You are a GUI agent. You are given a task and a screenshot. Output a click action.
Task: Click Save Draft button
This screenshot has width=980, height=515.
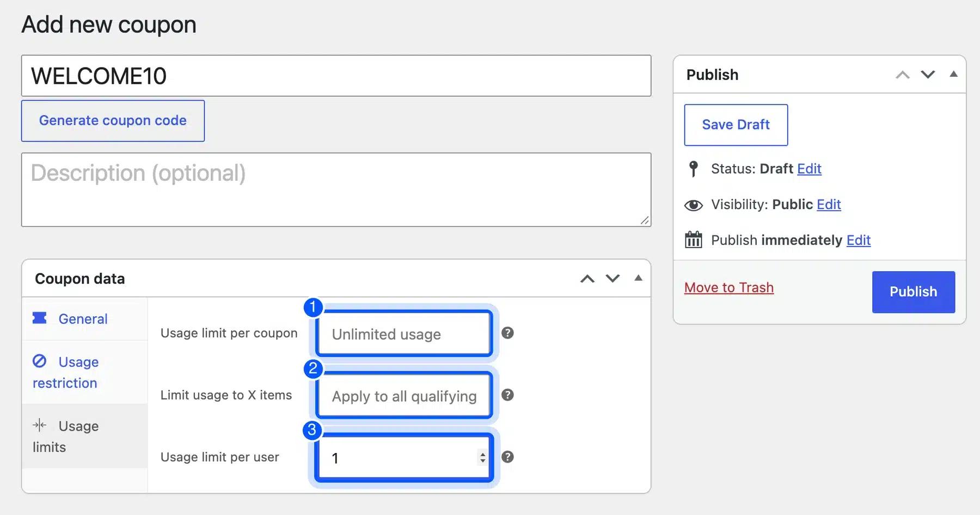(x=736, y=125)
